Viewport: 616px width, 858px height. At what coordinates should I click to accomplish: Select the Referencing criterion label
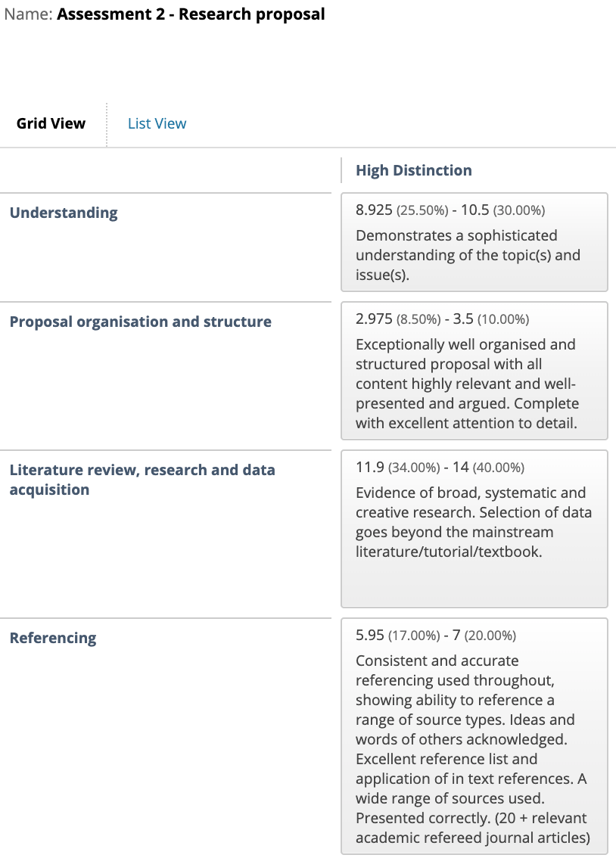(x=53, y=638)
